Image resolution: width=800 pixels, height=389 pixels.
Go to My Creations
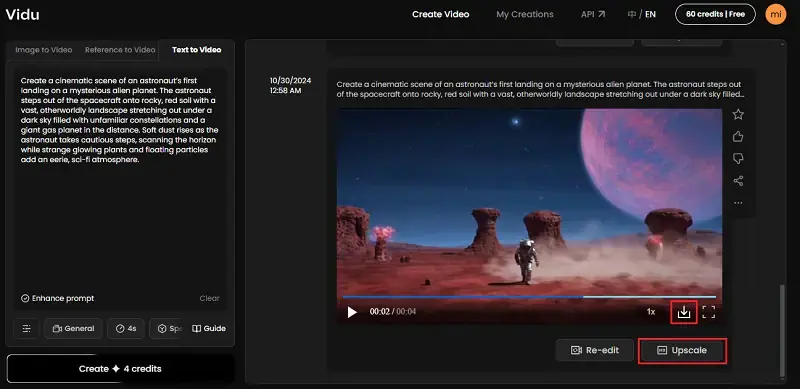[524, 14]
